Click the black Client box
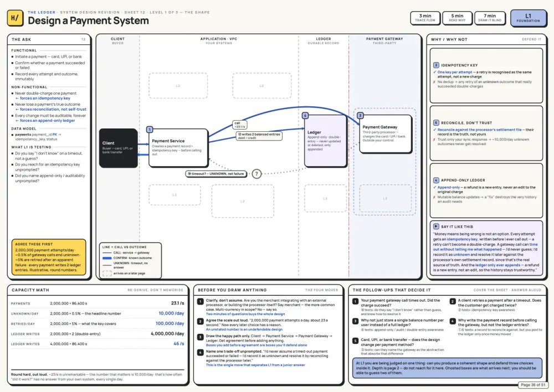554x392 pixels. click(x=119, y=148)
